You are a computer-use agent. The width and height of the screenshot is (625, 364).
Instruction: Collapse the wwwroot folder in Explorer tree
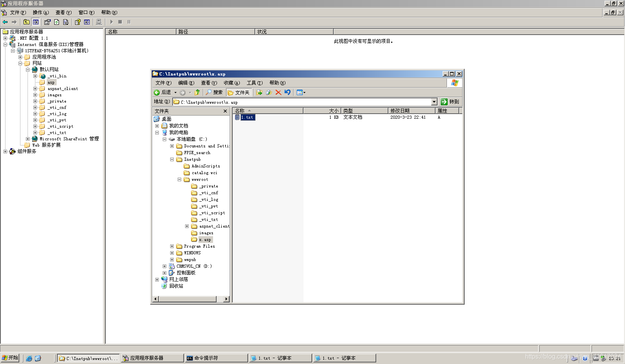[179, 179]
